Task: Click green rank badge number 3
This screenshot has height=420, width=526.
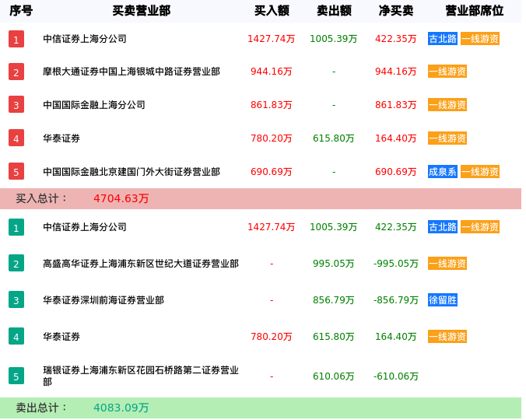Action: point(16,300)
